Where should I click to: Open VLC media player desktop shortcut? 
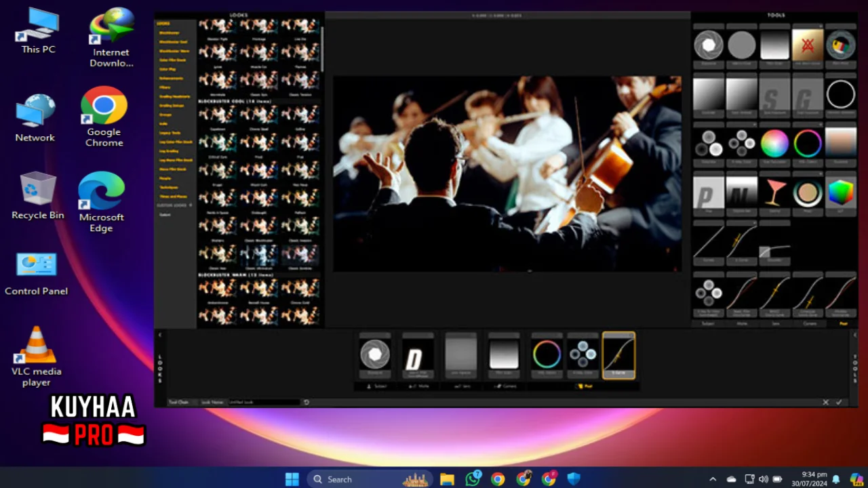(36, 357)
